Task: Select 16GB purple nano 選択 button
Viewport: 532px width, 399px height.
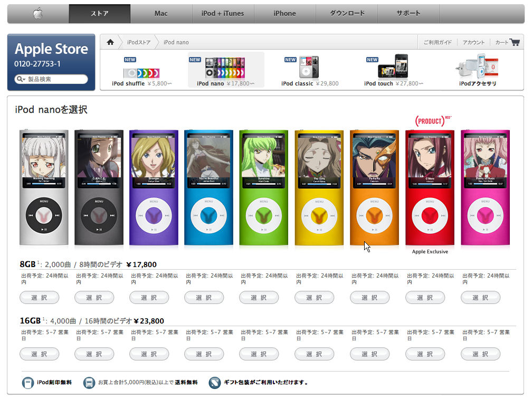Action: pos(149,354)
